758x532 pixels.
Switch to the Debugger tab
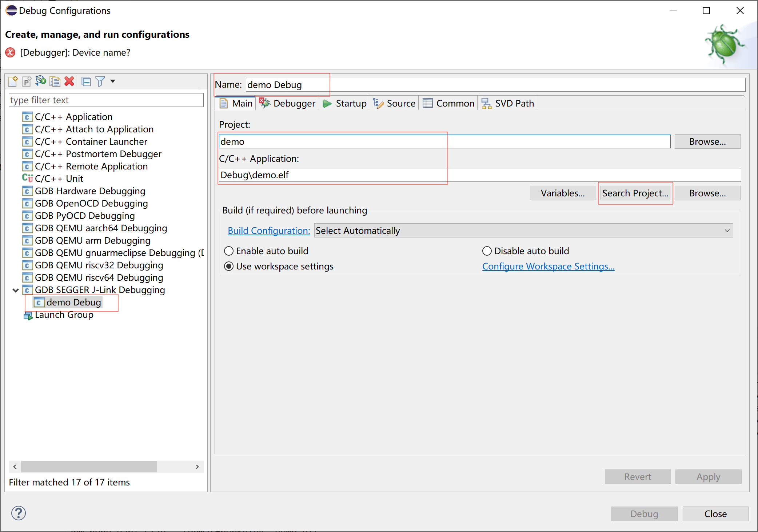pyautogui.click(x=287, y=103)
